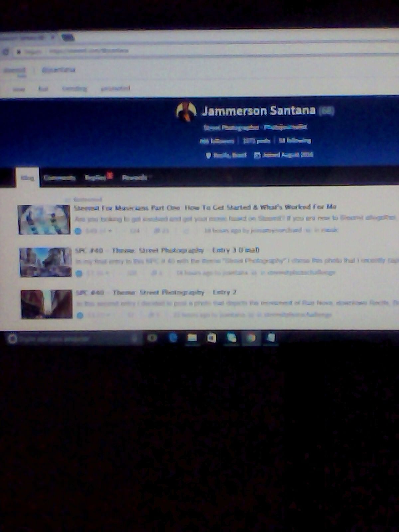
Task: Expand payout dropdown on Steemit For Musicians post
Action: pyautogui.click(x=110, y=231)
